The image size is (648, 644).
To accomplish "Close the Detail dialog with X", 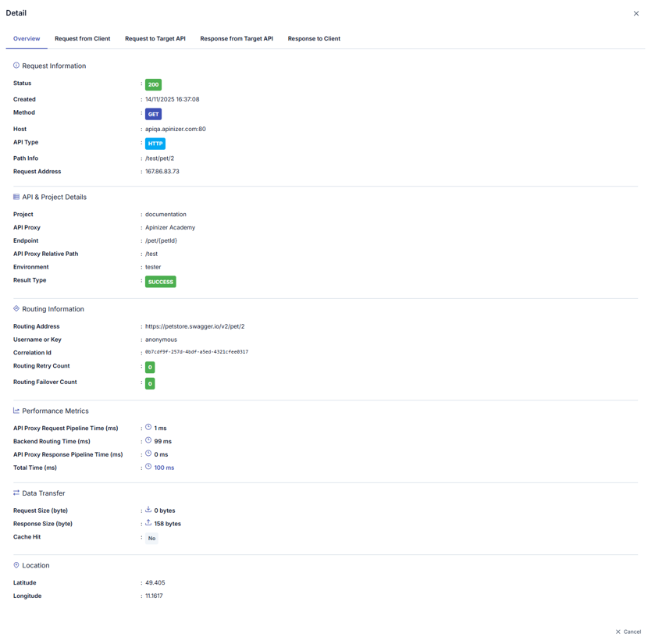I will pyautogui.click(x=636, y=13).
